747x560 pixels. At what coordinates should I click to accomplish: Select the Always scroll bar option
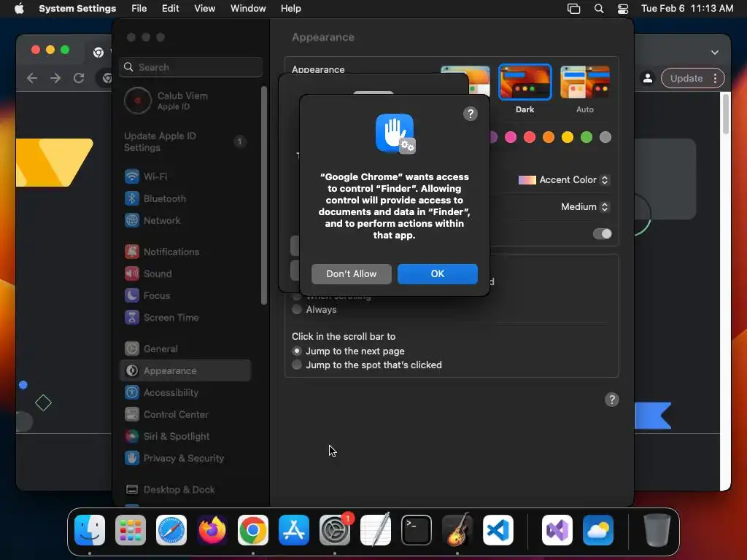click(297, 309)
